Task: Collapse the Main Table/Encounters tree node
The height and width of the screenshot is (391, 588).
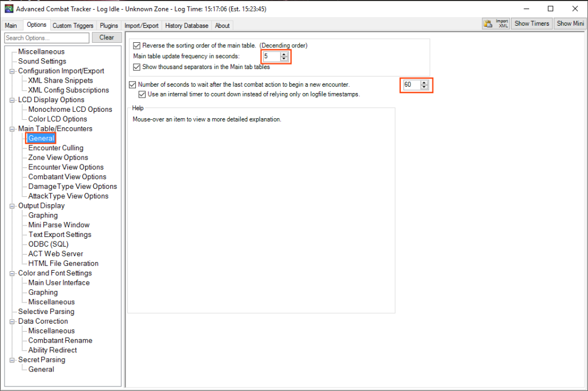Action: [12, 129]
